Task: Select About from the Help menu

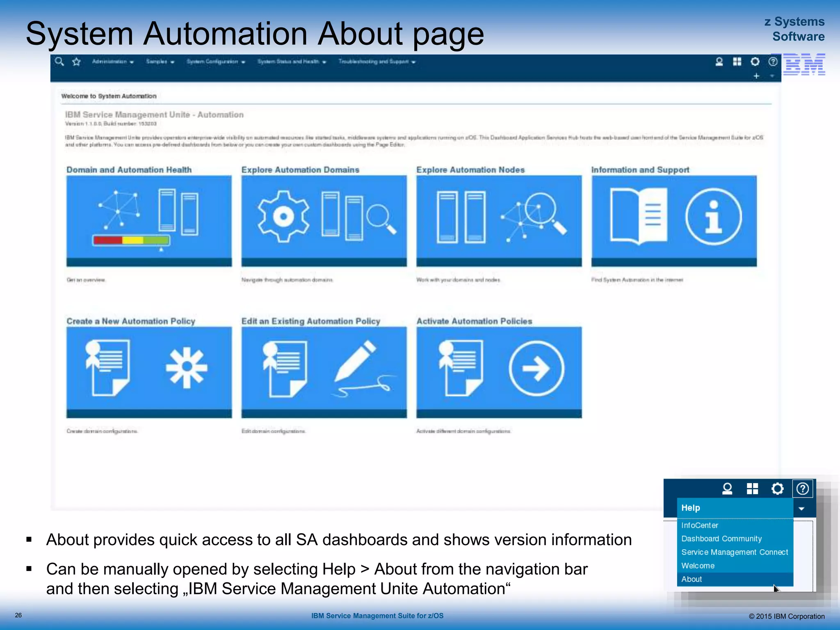Action: (x=735, y=579)
